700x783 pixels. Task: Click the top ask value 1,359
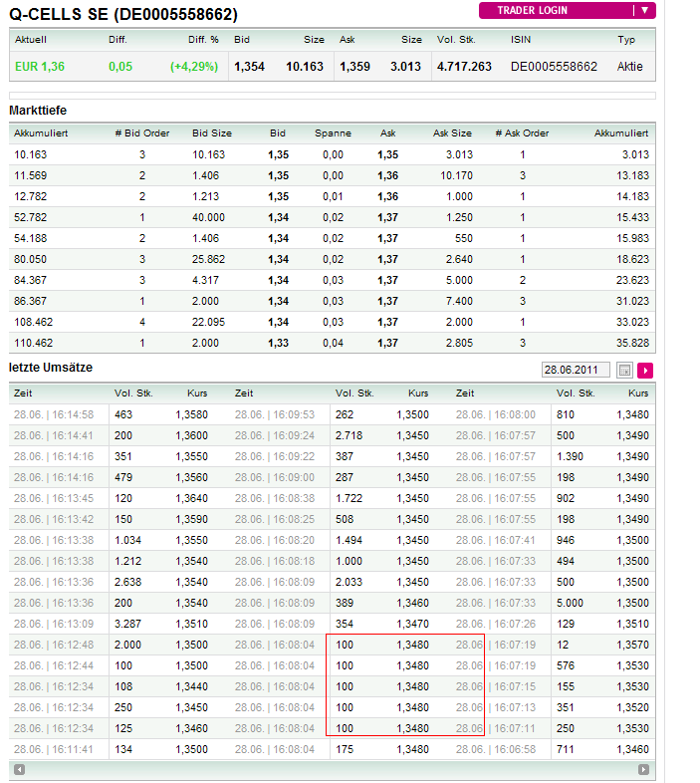point(354,67)
